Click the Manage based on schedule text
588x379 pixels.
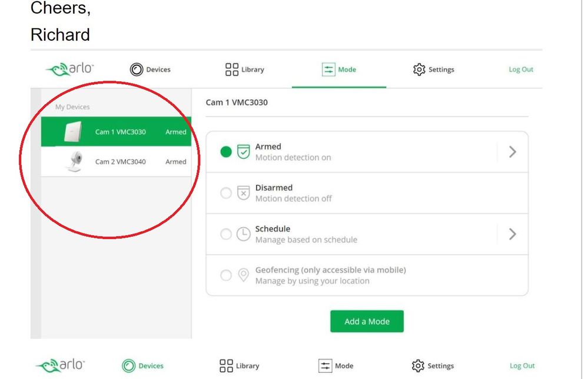point(307,240)
